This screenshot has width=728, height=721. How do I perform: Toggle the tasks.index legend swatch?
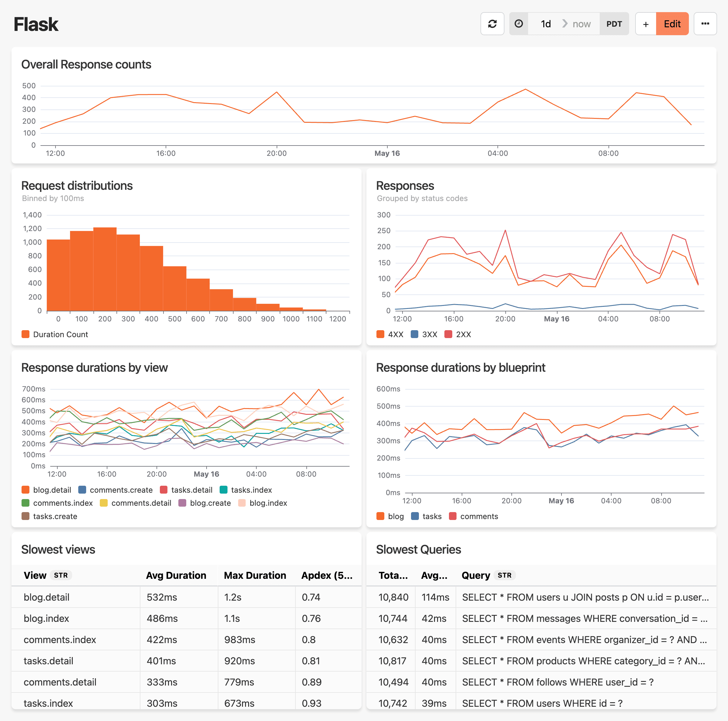224,490
